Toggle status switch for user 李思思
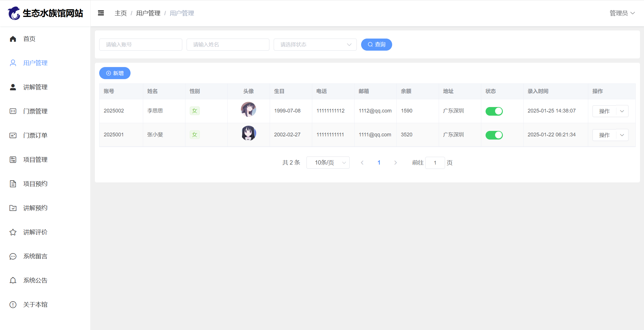Screen dimensions: 644x330 [494, 111]
